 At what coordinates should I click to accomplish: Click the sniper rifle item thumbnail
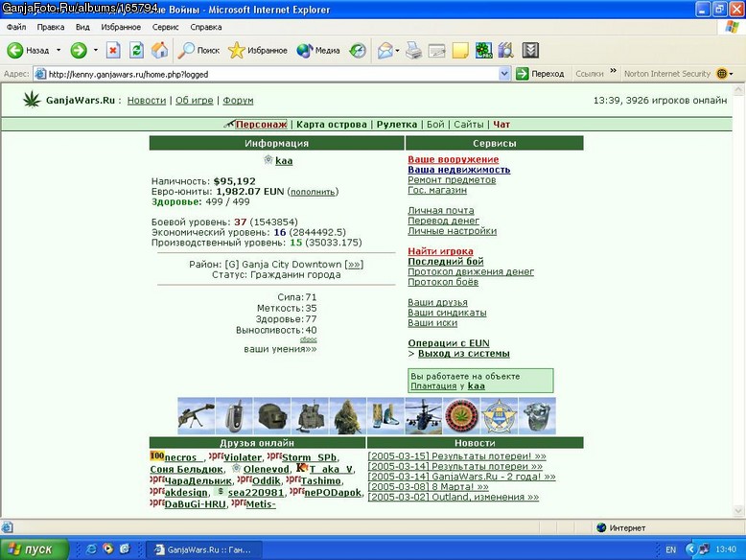click(x=196, y=416)
